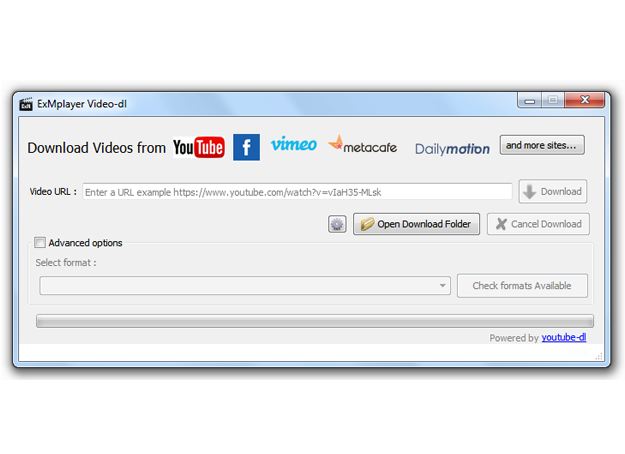Click Check formats Available button

tap(522, 285)
